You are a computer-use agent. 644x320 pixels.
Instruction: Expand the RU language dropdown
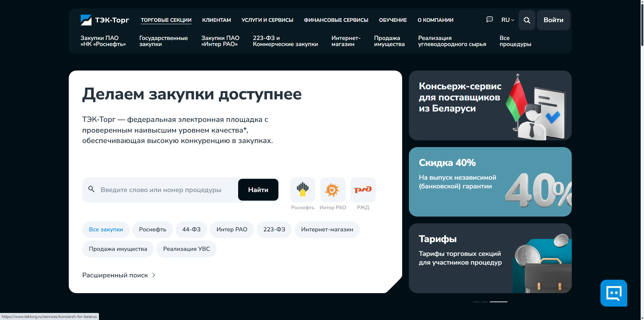point(508,20)
